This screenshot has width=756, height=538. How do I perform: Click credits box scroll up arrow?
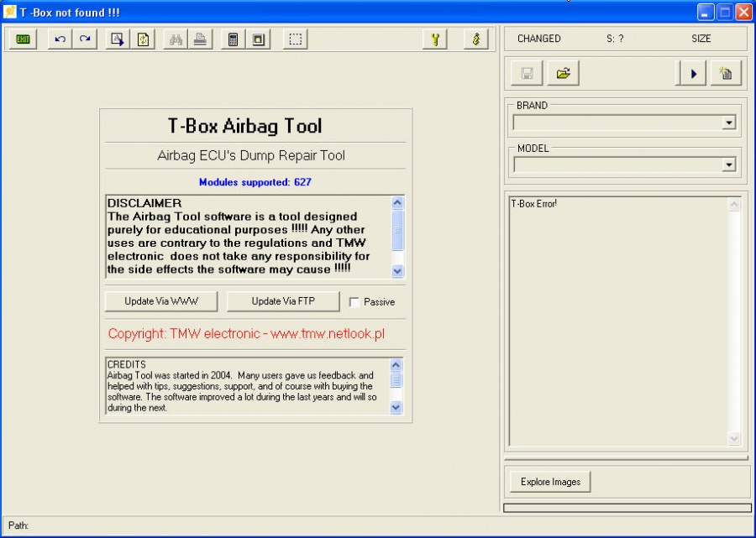tap(396, 365)
